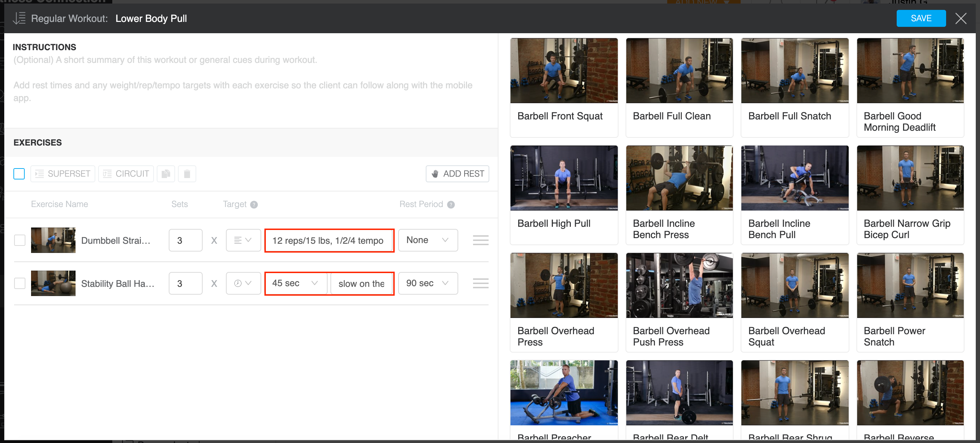Click the target type icon for Stability Ball
The height and width of the screenshot is (443, 980).
(x=241, y=283)
